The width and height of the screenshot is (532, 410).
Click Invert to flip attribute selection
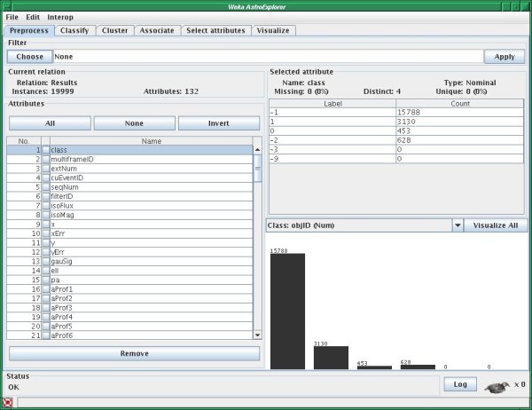[x=219, y=122]
